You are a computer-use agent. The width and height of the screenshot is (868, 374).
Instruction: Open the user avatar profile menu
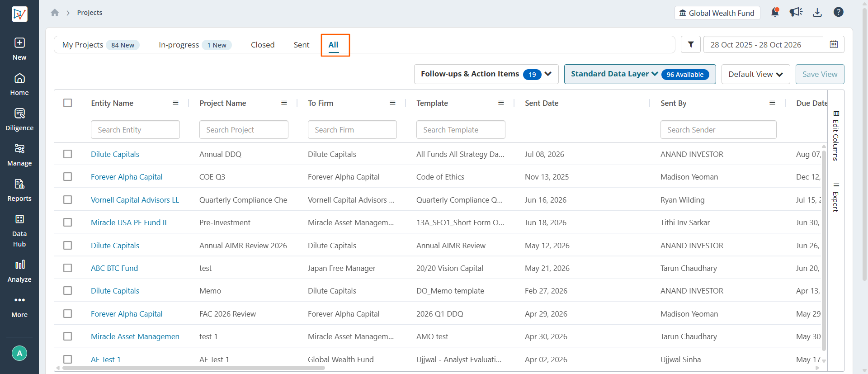[19, 353]
